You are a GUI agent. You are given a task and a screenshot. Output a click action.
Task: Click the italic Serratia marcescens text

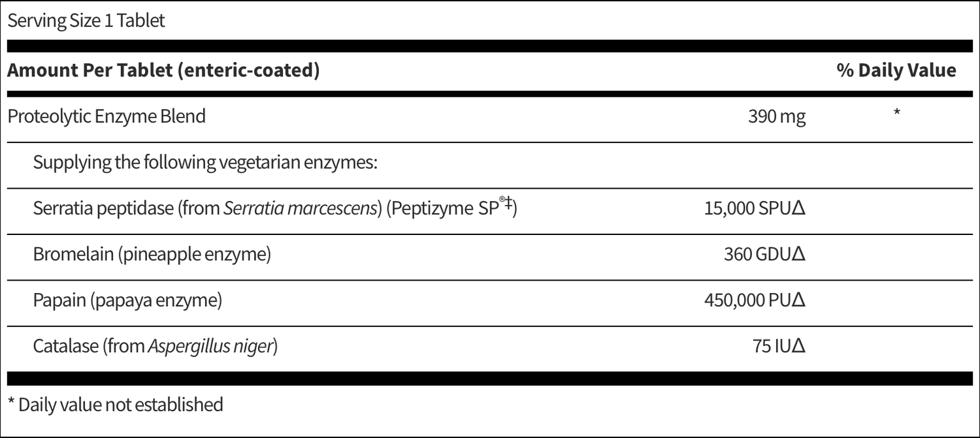point(301,208)
